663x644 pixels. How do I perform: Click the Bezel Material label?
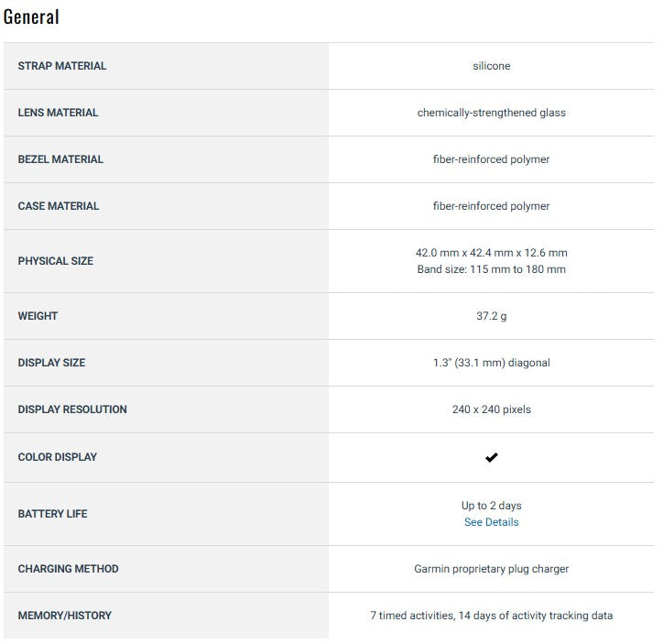pyautogui.click(x=60, y=159)
